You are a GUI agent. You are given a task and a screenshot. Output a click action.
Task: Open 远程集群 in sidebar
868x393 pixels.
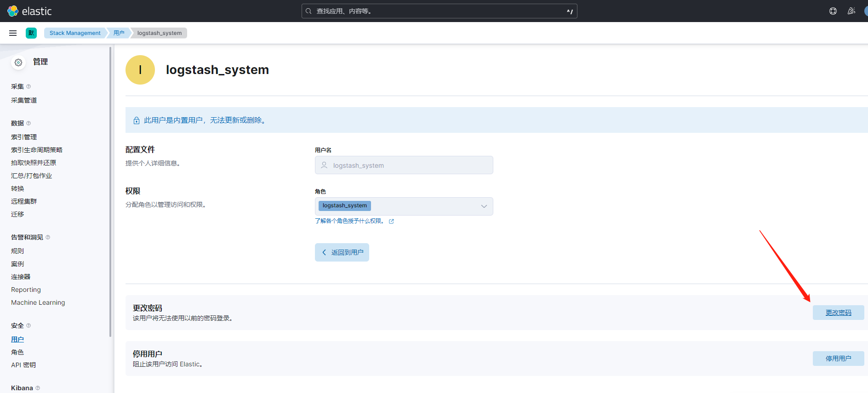24,201
